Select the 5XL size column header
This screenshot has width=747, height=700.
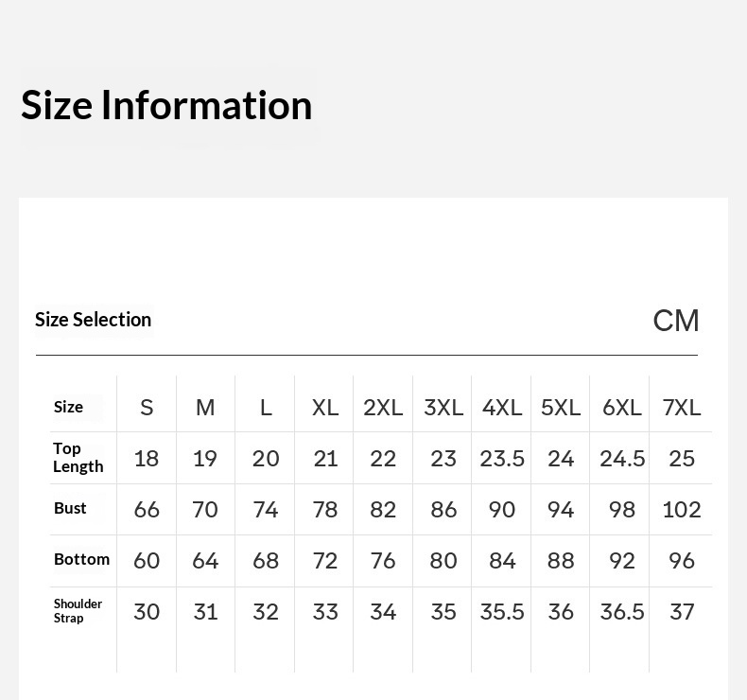click(x=561, y=407)
